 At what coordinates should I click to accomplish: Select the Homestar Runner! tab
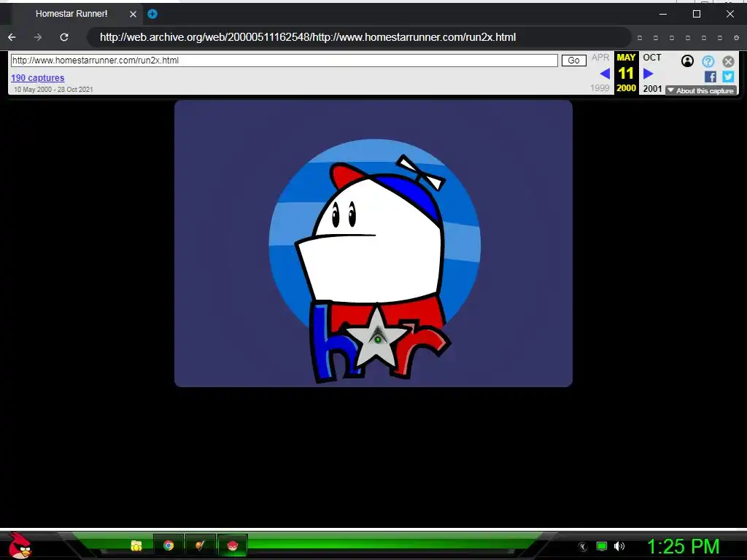pos(71,14)
